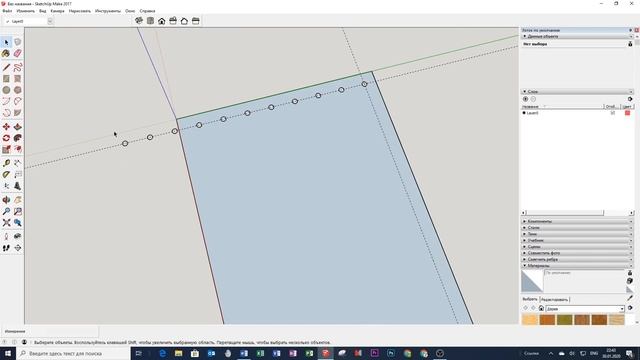Switch to Front view house icon

pyautogui.click(x=162, y=21)
